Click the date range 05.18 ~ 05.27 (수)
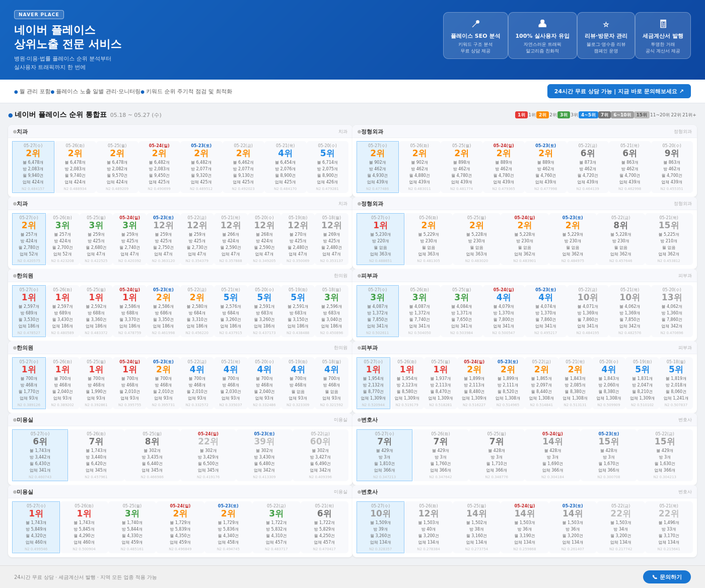The image size is (705, 588). coord(136,115)
